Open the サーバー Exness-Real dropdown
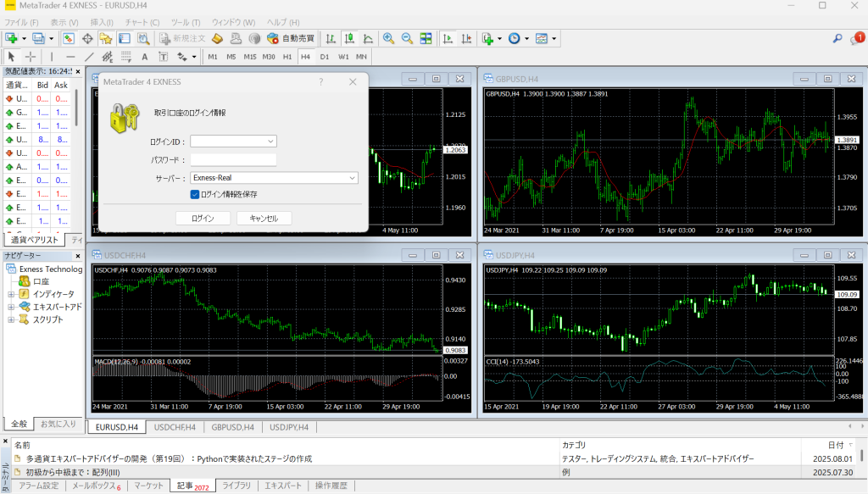This screenshot has height=494, width=868. (x=274, y=178)
